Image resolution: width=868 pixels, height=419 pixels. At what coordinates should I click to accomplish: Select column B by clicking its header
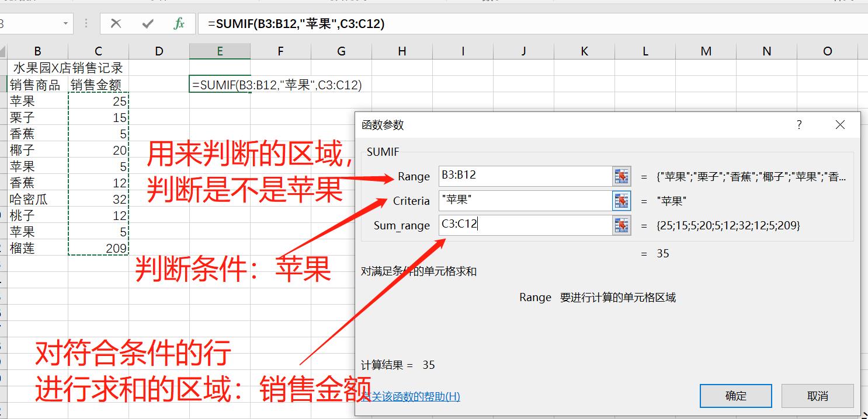pos(37,51)
